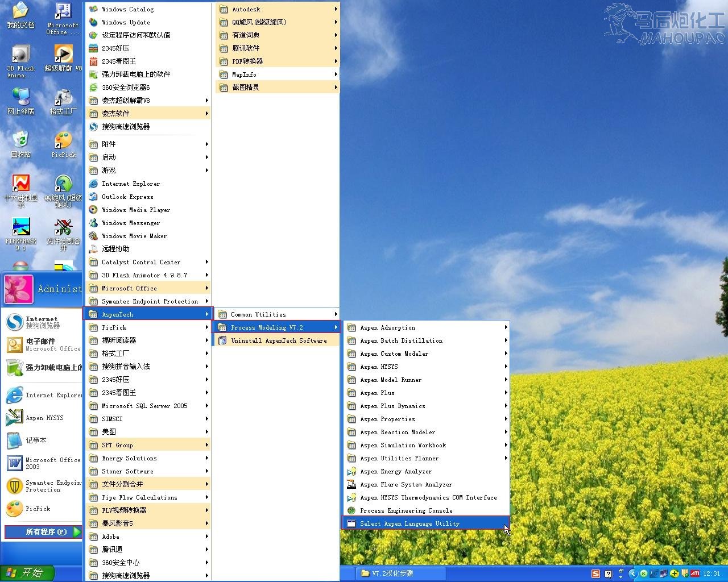Open Windows Messenger entry
728x582 pixels.
(148, 223)
